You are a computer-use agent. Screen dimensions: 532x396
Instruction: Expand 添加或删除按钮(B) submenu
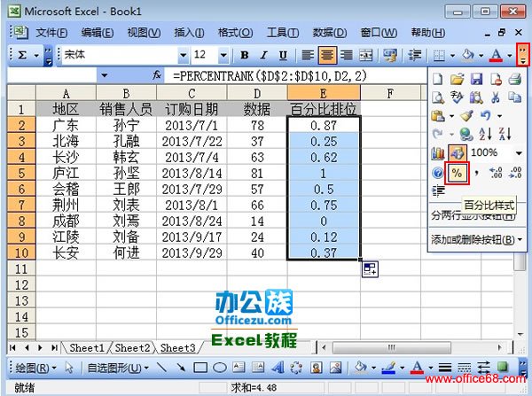tap(477, 240)
